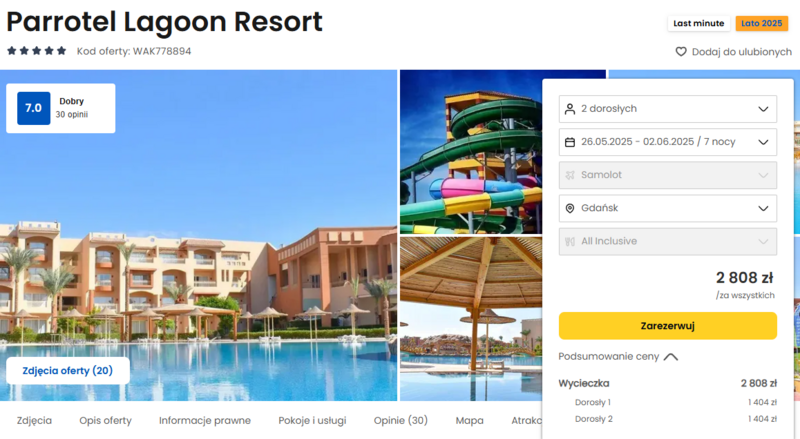Image resolution: width=800 pixels, height=439 pixels.
Task: Click the person icon in the guests field
Action: point(570,109)
